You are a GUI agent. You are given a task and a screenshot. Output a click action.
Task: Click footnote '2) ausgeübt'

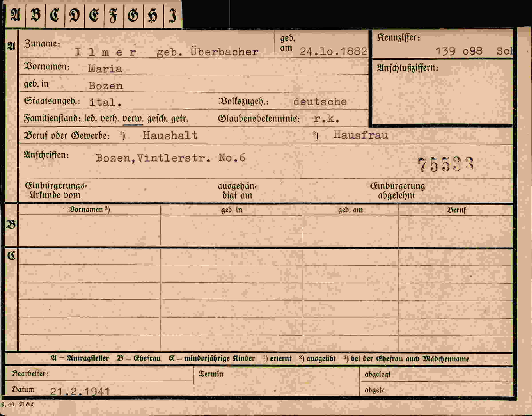318,359
